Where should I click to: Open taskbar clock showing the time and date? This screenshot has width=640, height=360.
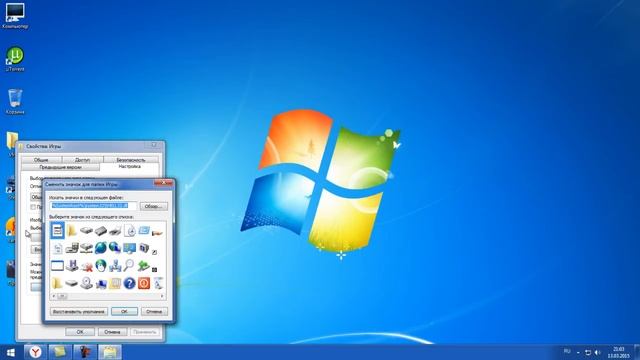click(x=619, y=352)
